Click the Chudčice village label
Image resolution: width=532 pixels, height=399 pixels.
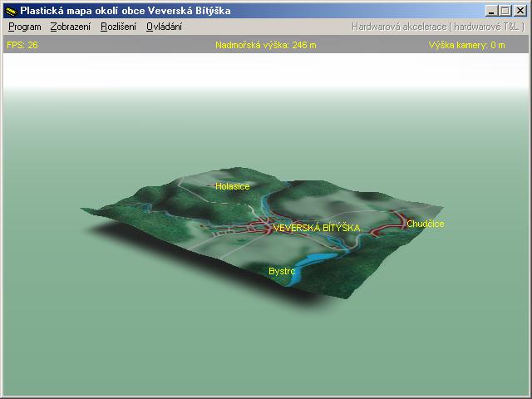[x=425, y=224]
